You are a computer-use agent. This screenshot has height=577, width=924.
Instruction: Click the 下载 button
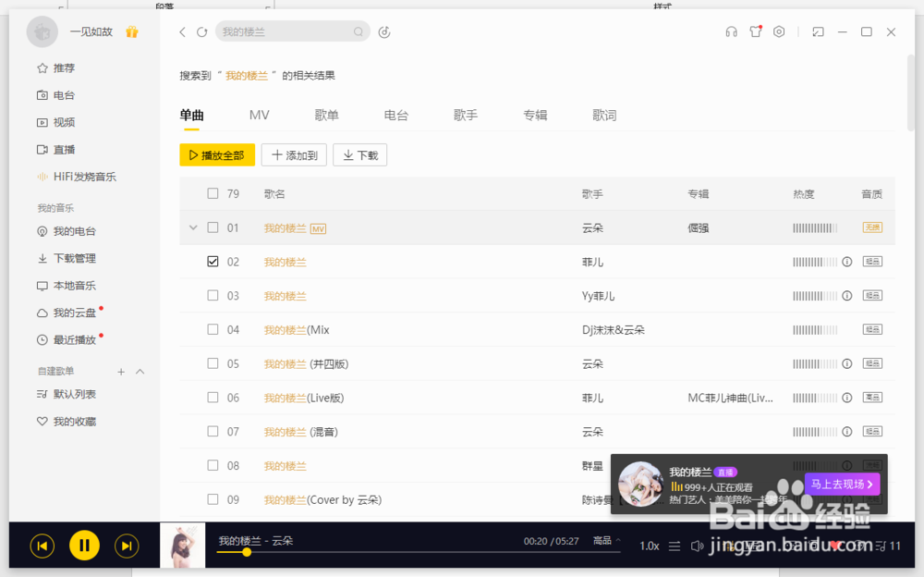(x=360, y=155)
